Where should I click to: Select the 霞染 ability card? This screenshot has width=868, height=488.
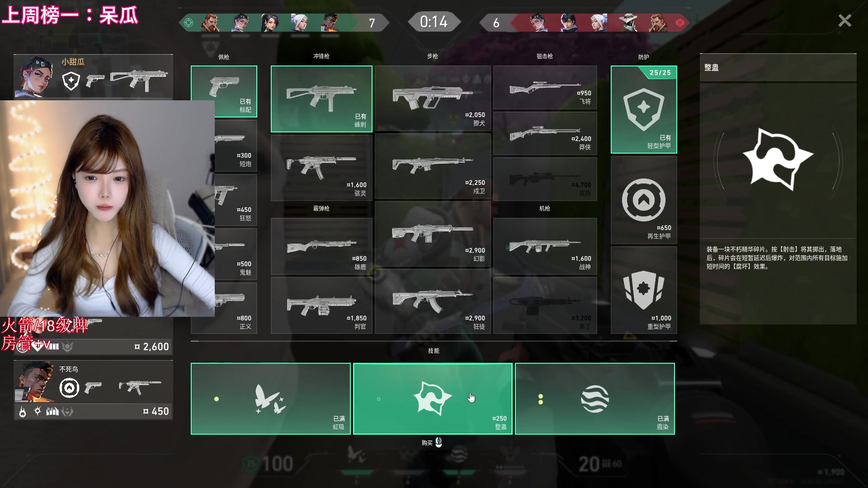tap(595, 399)
